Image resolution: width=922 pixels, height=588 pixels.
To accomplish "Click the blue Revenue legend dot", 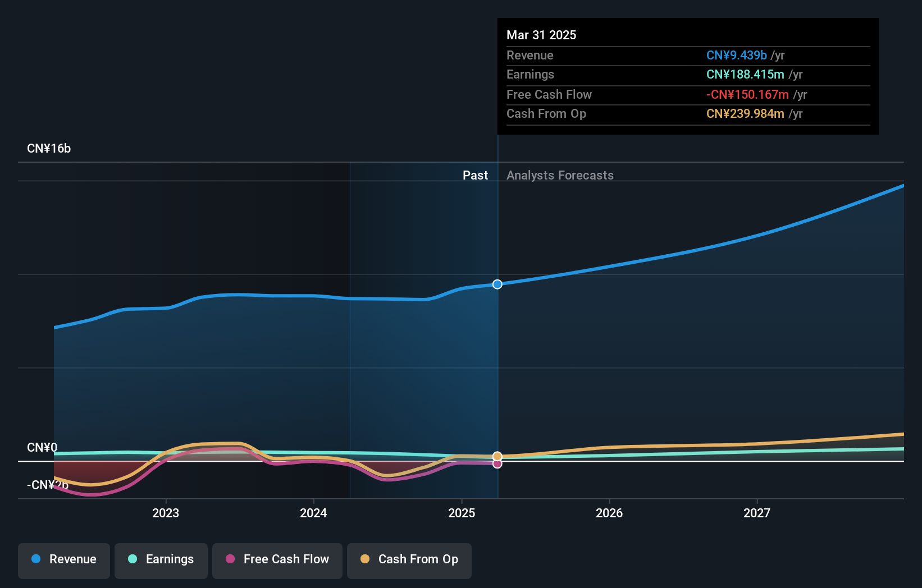I will point(36,559).
